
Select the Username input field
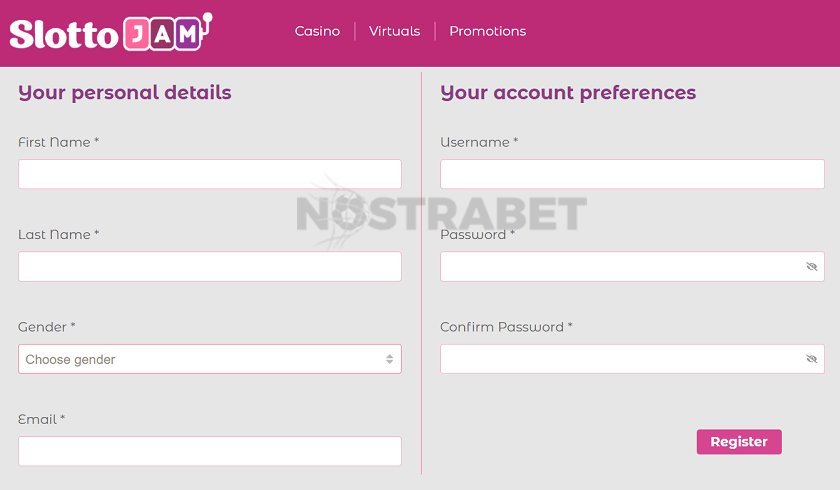(632, 174)
